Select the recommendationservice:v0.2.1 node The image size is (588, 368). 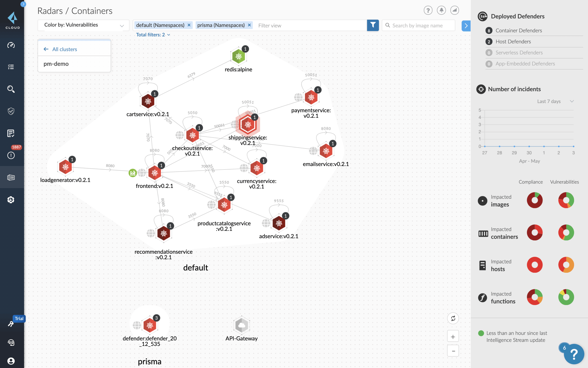[163, 233]
